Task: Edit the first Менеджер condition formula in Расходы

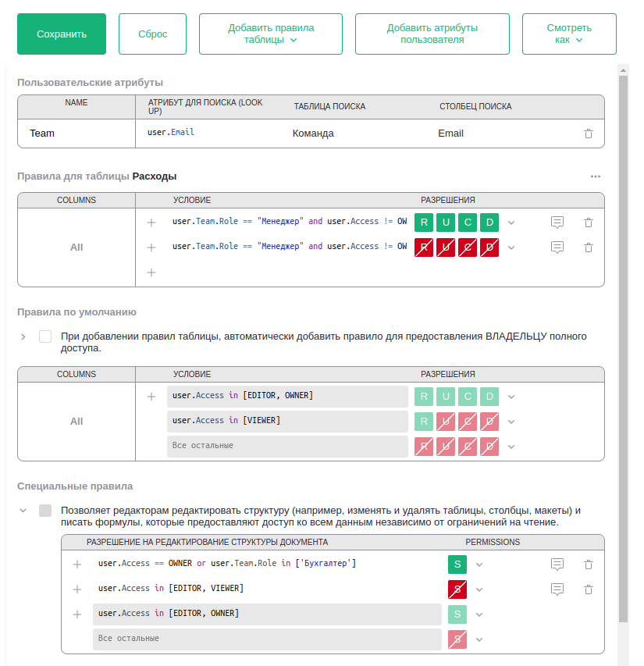Action: point(289,222)
